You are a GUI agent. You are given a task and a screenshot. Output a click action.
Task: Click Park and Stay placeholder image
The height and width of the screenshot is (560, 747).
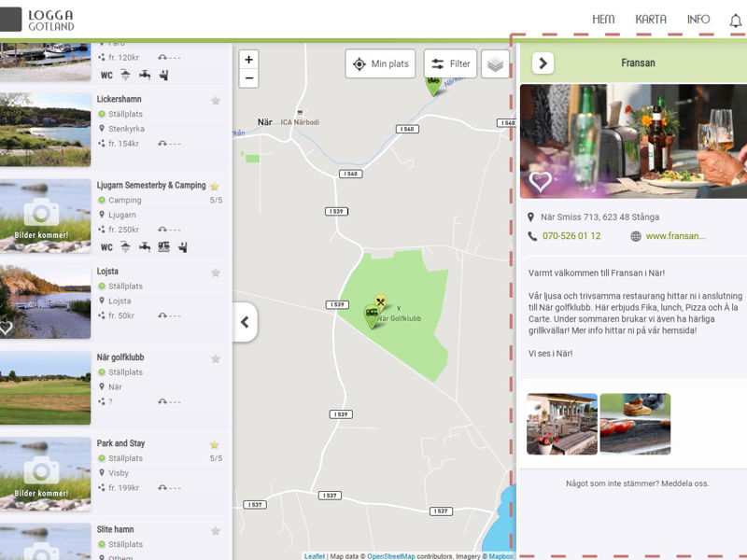(45, 474)
